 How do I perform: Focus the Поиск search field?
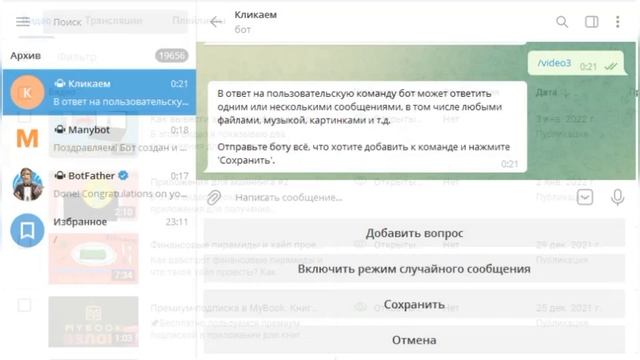[115, 22]
